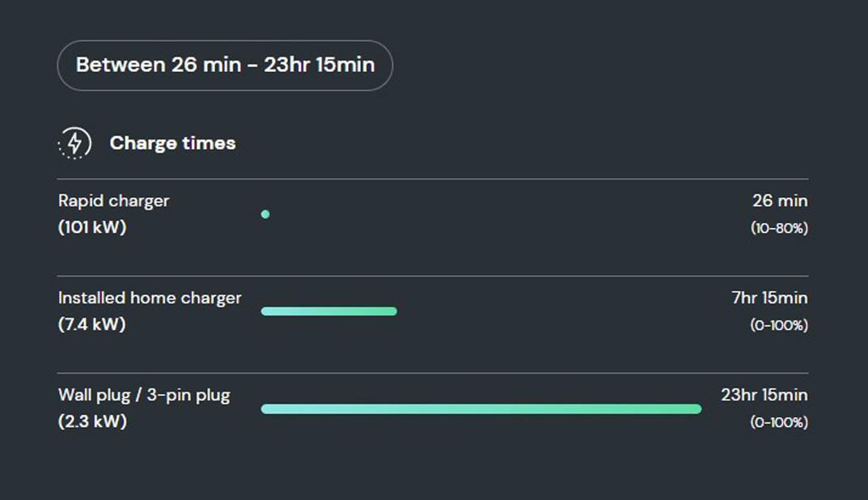The width and height of the screenshot is (868, 500).
Task: Select the Charge times heading
Action: 173,143
